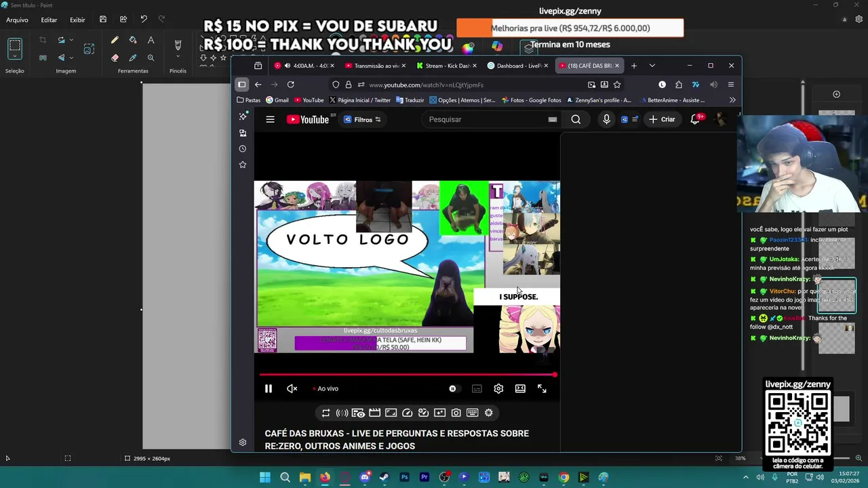
Task: Pause the live video
Action: click(269, 389)
